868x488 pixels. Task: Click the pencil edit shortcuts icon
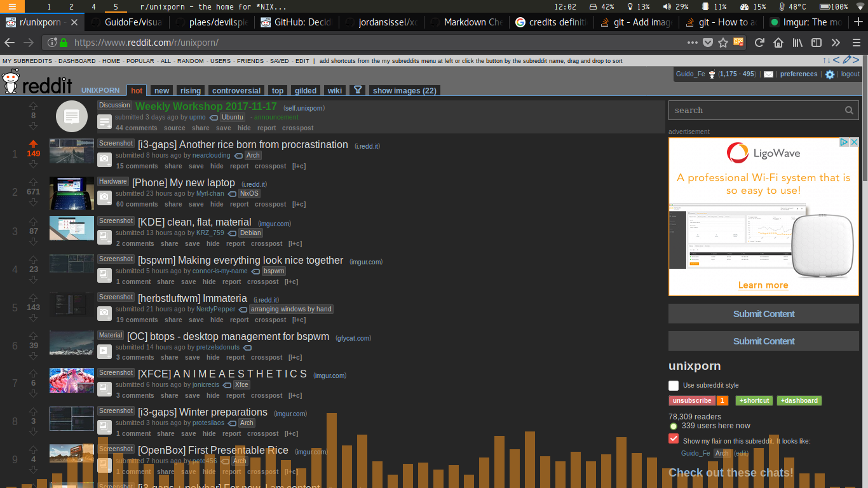(x=847, y=60)
